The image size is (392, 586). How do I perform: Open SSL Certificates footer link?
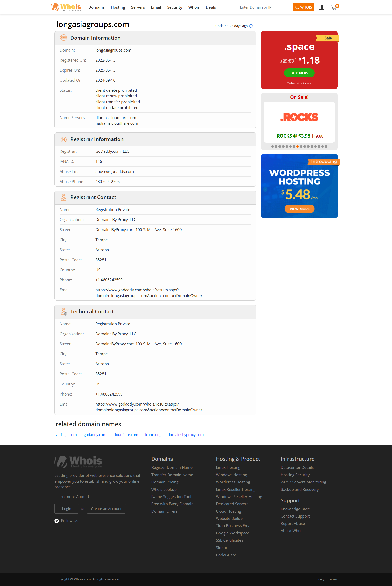click(x=230, y=540)
